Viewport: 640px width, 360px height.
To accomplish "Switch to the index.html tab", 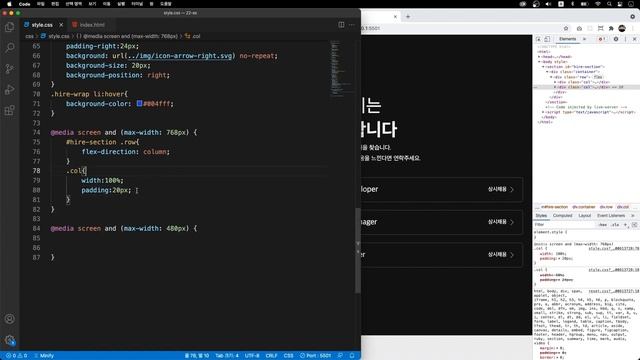I will coord(92,25).
